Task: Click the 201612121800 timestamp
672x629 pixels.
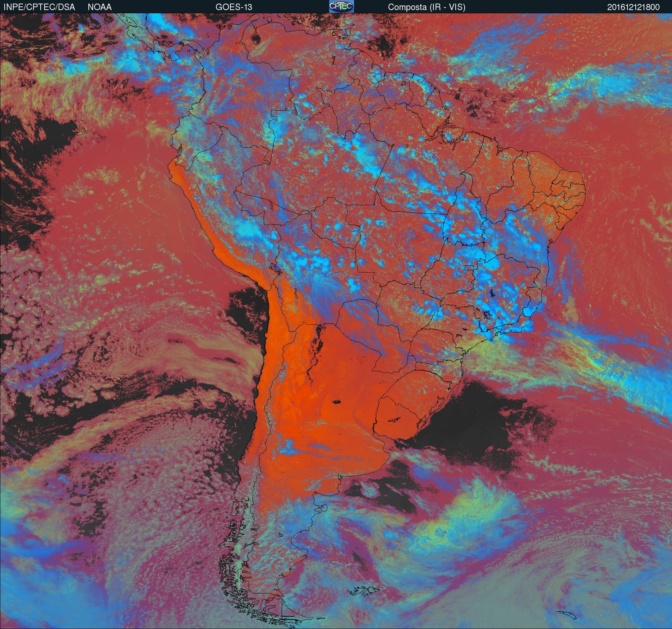Action: coord(633,7)
